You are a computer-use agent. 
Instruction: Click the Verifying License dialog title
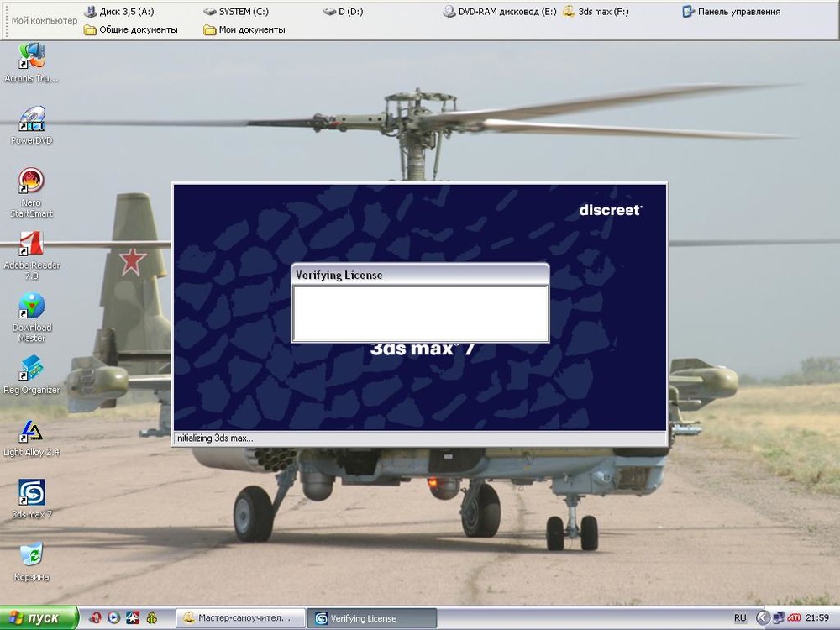pyautogui.click(x=339, y=276)
